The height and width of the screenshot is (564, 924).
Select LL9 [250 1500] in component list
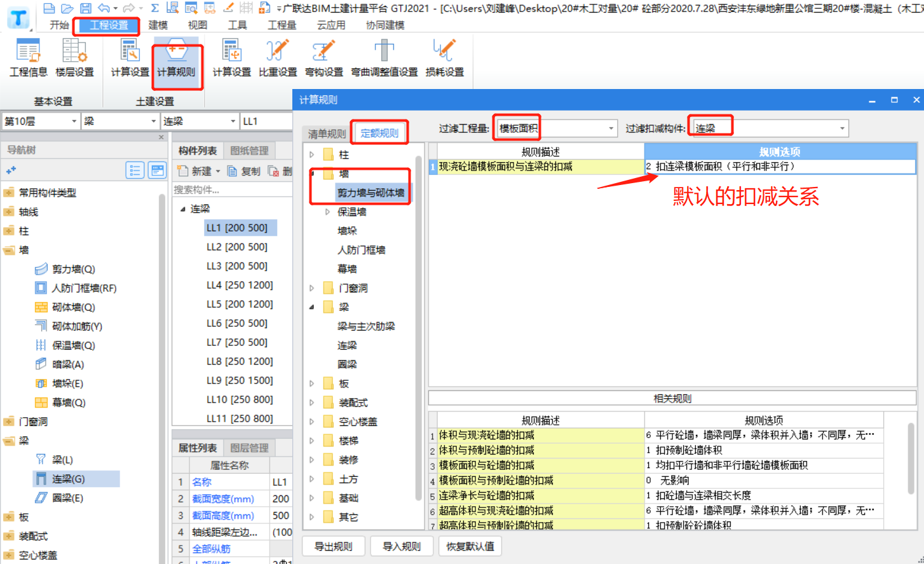click(240, 380)
